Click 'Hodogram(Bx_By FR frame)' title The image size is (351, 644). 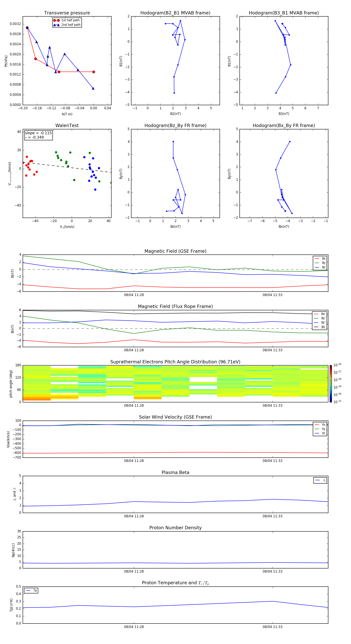284,125
